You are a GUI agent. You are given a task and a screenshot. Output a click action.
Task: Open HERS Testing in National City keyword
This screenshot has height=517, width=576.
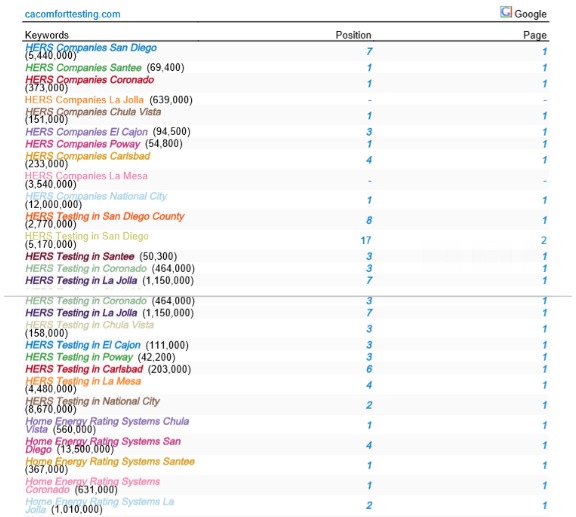point(93,401)
